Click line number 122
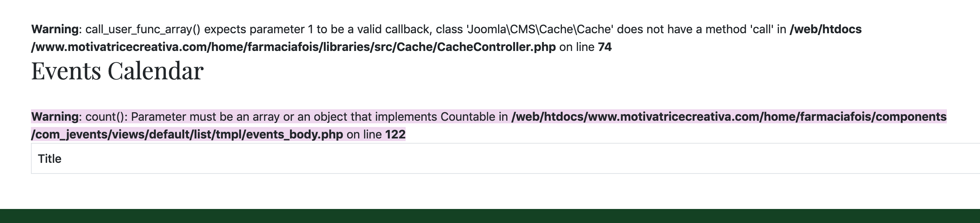 click(x=395, y=134)
